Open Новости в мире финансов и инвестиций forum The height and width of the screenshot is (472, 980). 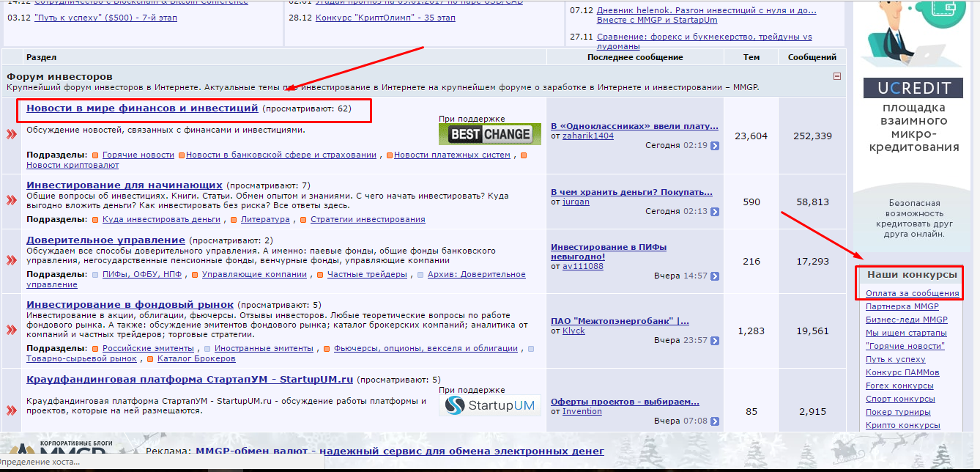click(x=142, y=108)
